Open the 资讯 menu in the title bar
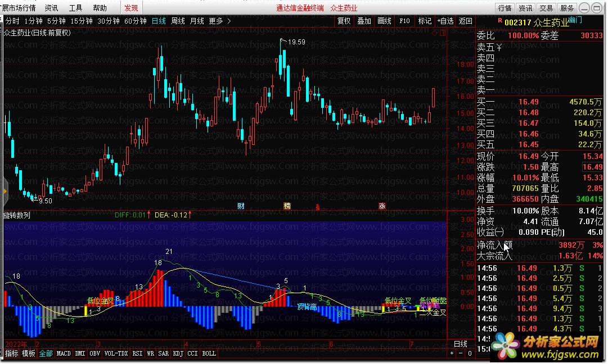This screenshot has height=364, width=608. click(x=51, y=8)
